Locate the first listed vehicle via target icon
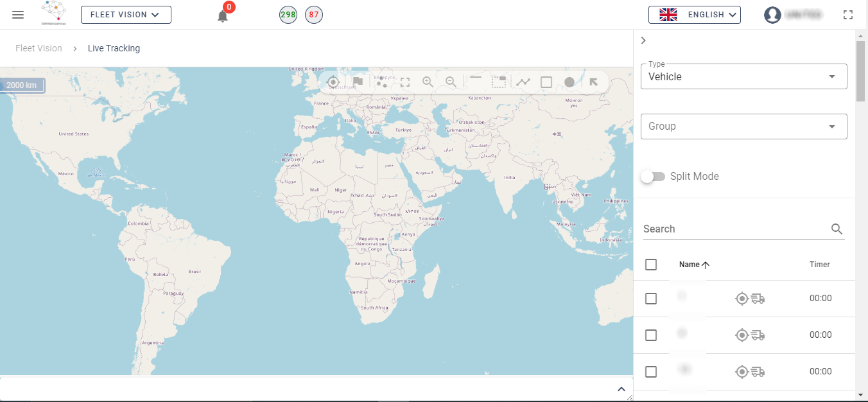868x402 pixels. (x=742, y=299)
